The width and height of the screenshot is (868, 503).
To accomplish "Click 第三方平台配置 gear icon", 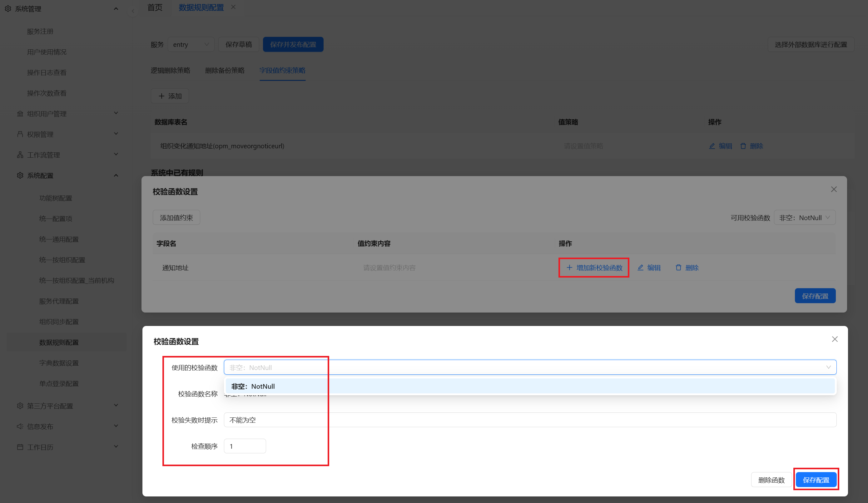I will (x=20, y=406).
